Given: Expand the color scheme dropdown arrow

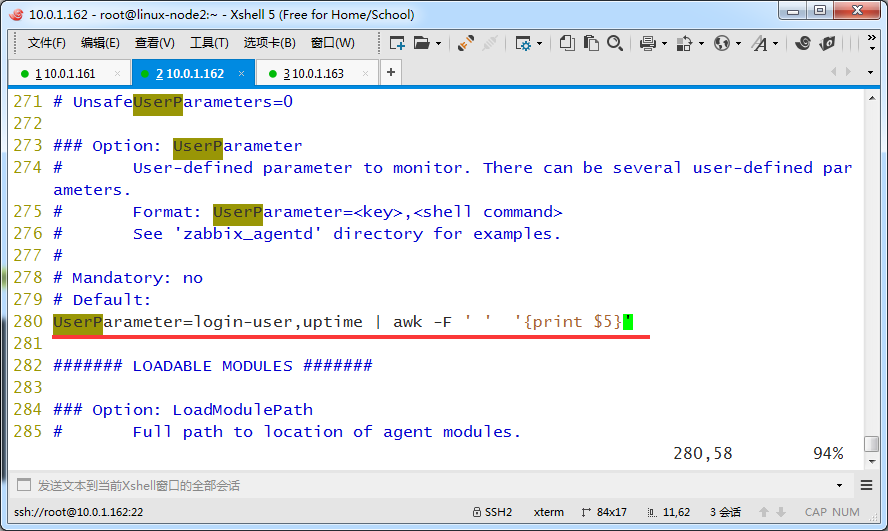Looking at the screenshot, I should pyautogui.click(x=702, y=44).
